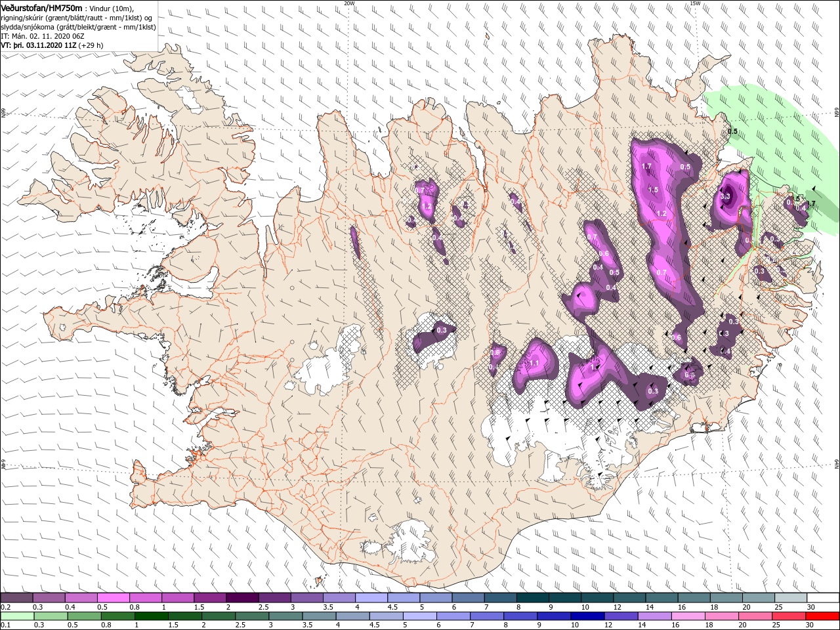Click the 1.7 snowfall value on the map
The width and height of the screenshot is (840, 630).
coord(646,167)
